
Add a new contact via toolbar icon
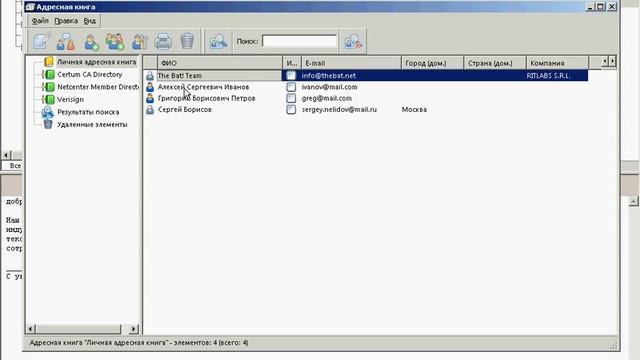[x=91, y=41]
